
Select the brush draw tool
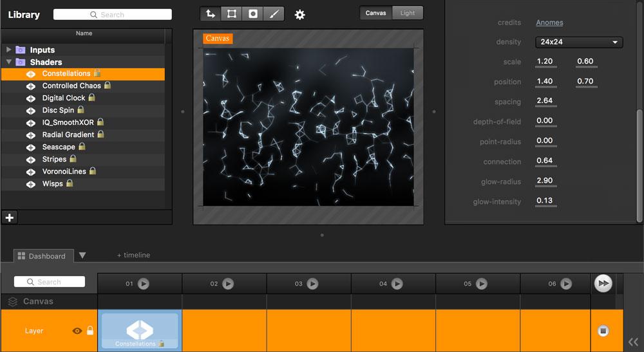point(273,14)
